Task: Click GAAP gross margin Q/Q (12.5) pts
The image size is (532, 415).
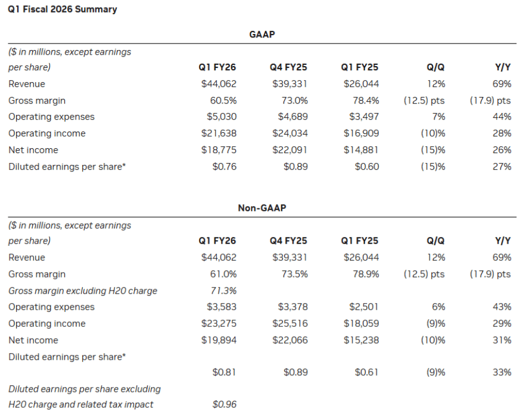Action: tap(424, 101)
